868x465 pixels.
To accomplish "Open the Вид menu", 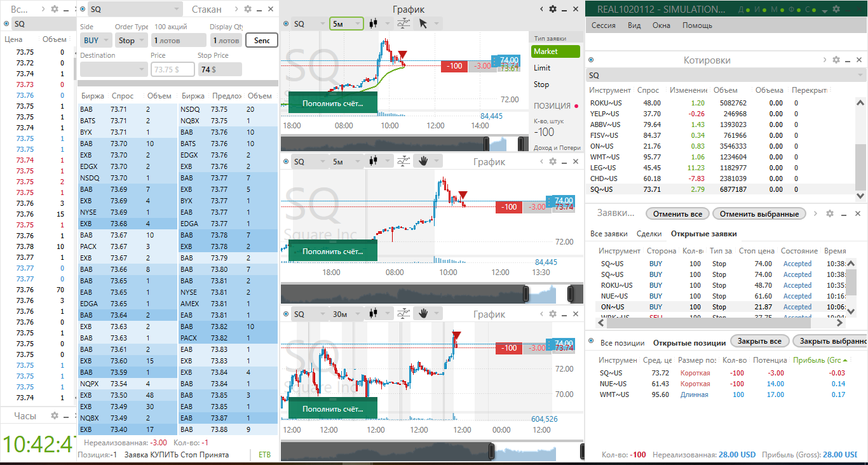I will [634, 25].
